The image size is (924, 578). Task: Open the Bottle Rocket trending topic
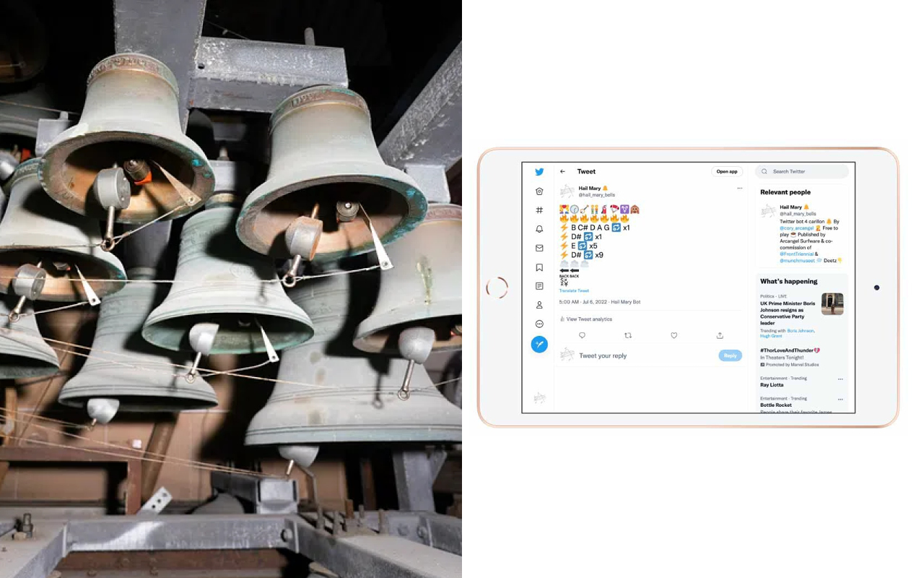[777, 405]
